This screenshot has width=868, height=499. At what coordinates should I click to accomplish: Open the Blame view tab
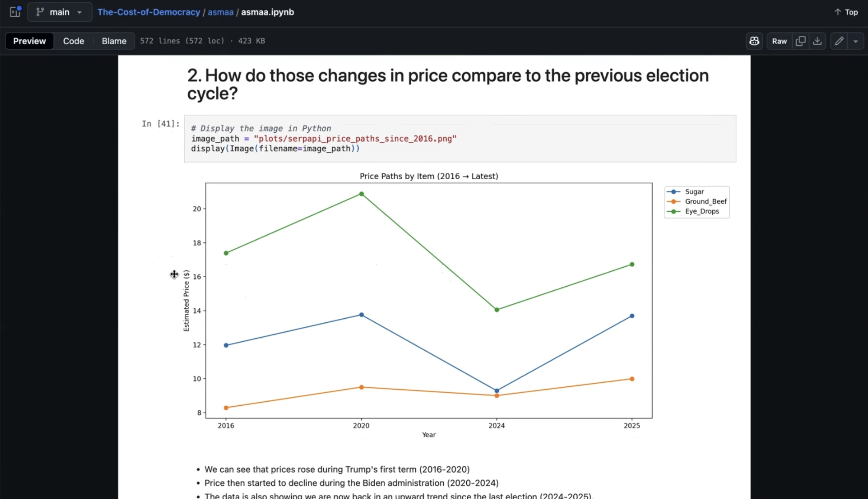pyautogui.click(x=114, y=41)
